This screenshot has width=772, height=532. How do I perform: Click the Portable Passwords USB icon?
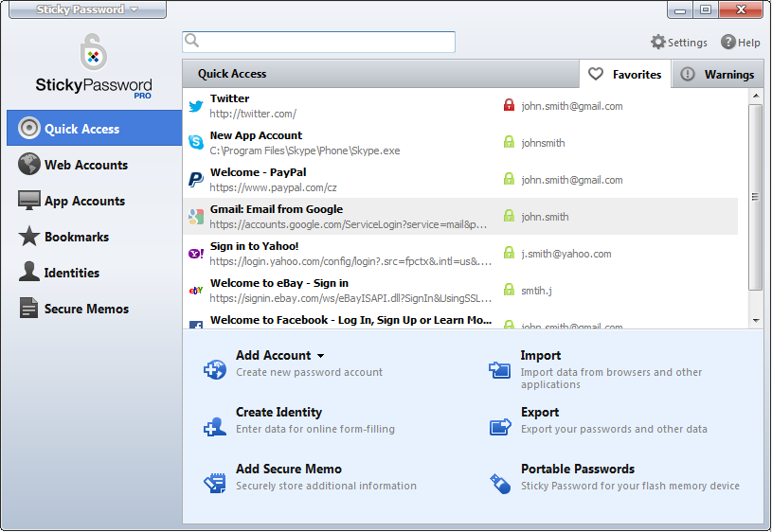click(x=500, y=484)
